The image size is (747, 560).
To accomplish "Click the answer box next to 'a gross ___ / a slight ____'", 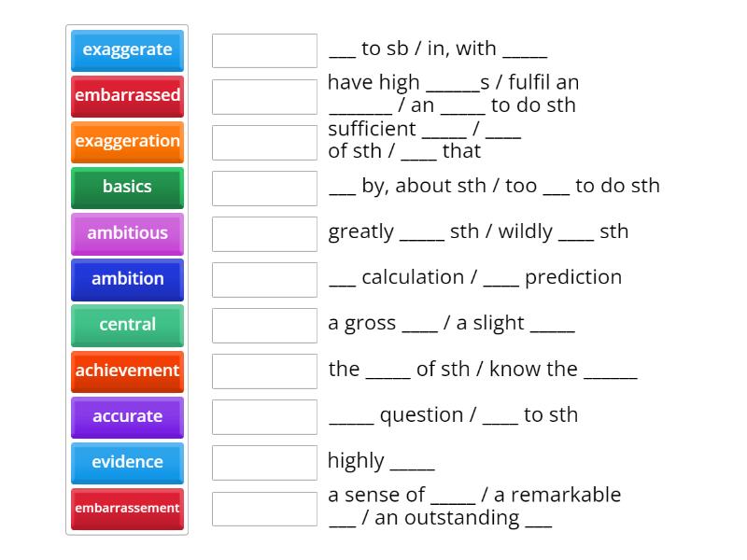I will [264, 324].
